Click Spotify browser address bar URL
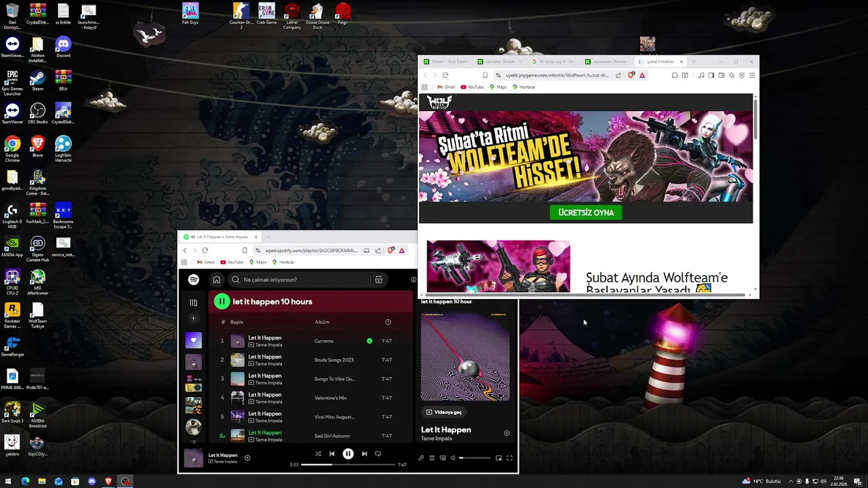This screenshot has height=488, width=868. click(x=311, y=250)
